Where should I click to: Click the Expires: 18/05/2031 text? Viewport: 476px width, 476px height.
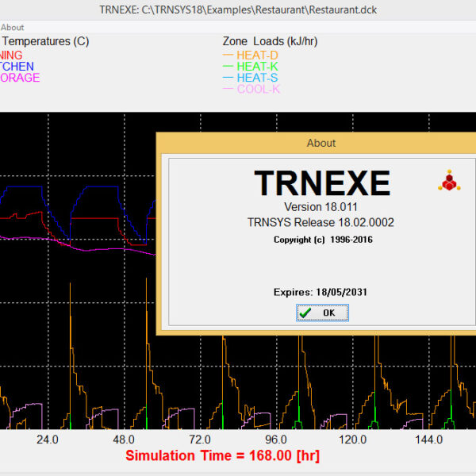[321, 292]
